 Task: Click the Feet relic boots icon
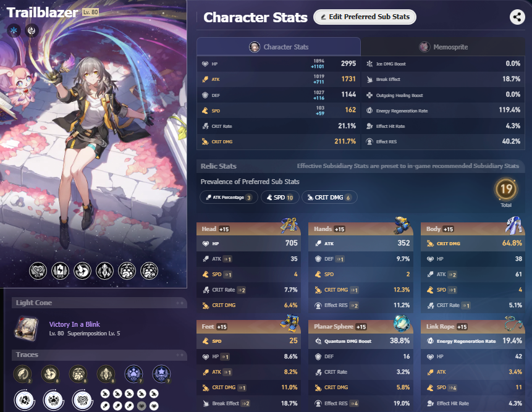pos(289,323)
